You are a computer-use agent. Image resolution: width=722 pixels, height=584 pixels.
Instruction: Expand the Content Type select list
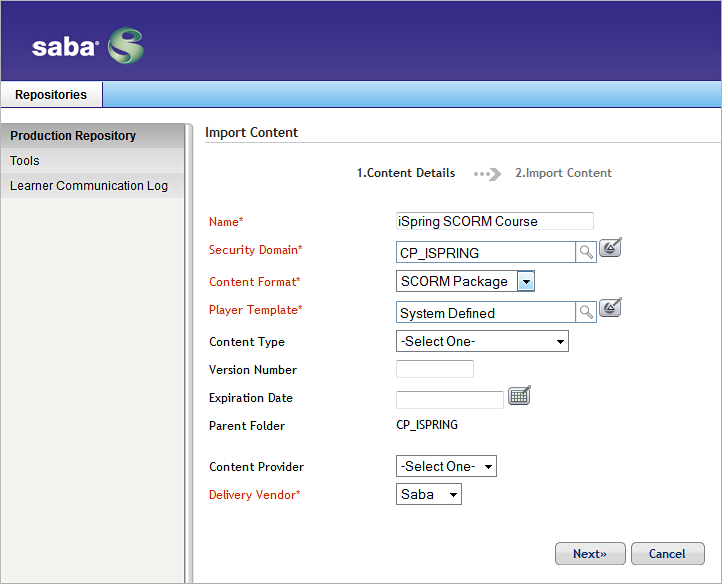482,341
